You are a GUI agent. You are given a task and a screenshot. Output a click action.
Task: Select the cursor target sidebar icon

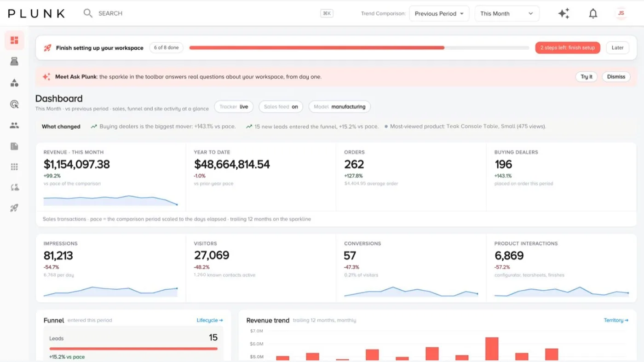click(x=14, y=104)
